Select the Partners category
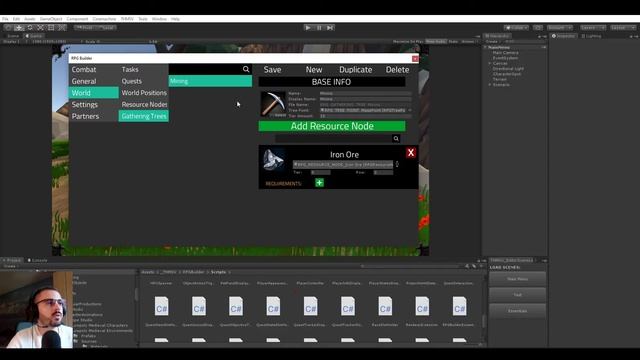The width and height of the screenshot is (640, 360). coord(93,116)
